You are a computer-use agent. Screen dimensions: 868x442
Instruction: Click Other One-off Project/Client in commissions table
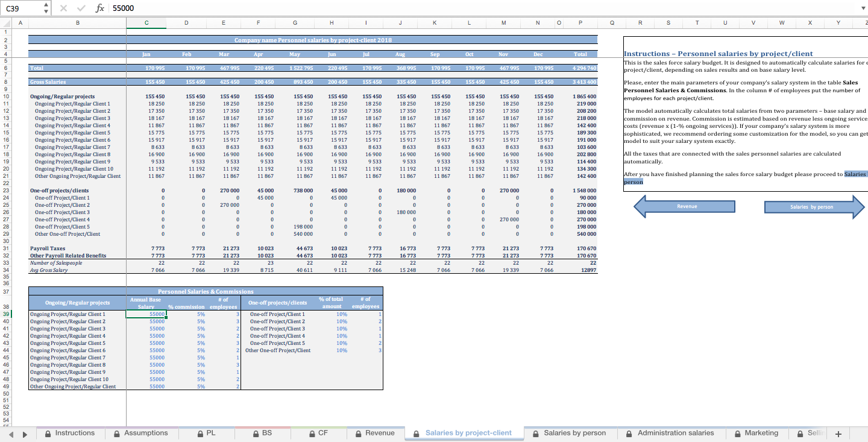click(x=278, y=350)
